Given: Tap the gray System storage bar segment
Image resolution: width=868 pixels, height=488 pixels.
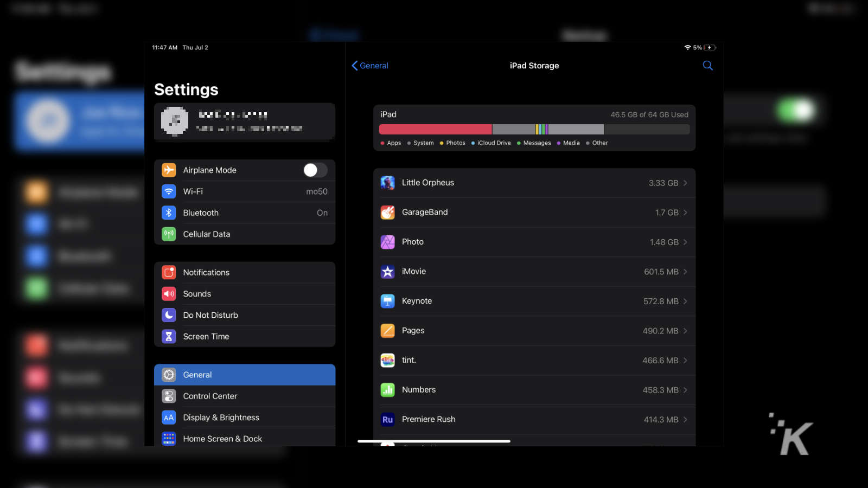Looking at the screenshot, I should 514,129.
